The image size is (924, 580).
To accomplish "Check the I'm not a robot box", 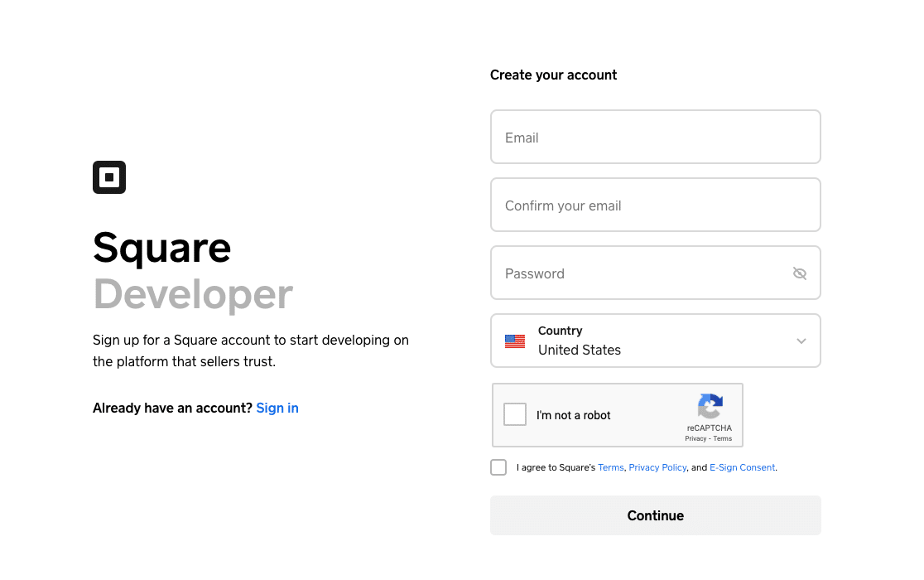I will 514,414.
